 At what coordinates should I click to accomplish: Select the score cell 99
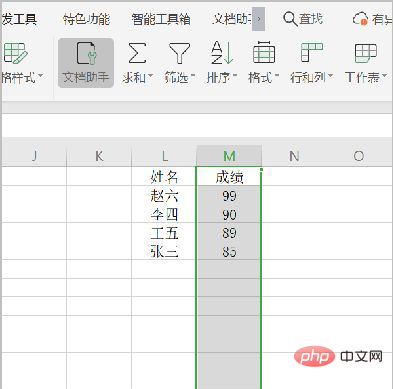(229, 195)
